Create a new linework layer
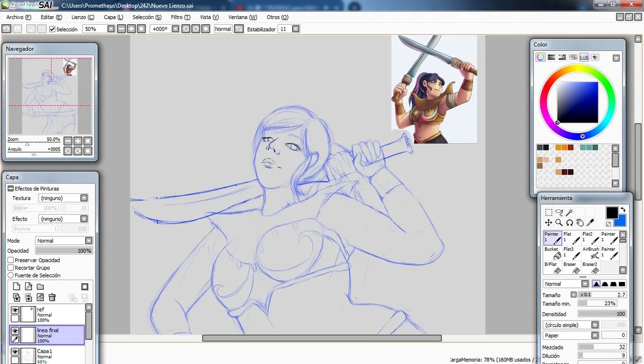This screenshot has height=364, width=644. [29, 286]
